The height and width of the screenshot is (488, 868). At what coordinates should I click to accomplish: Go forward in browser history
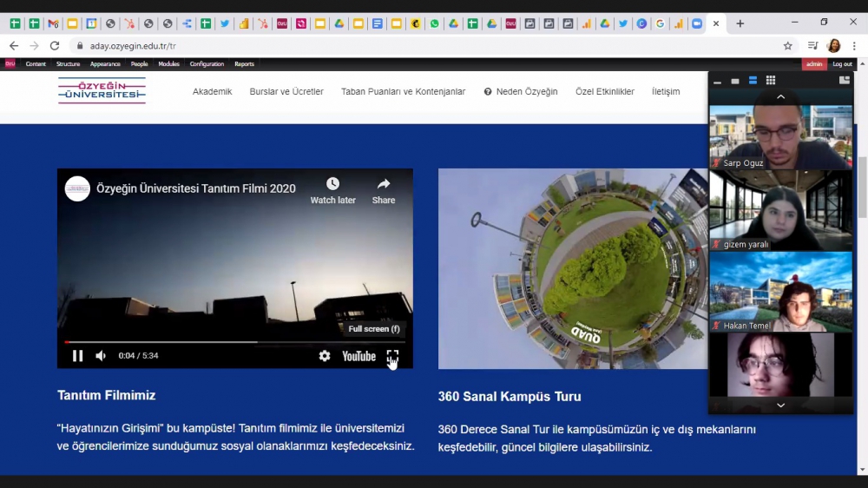35,46
